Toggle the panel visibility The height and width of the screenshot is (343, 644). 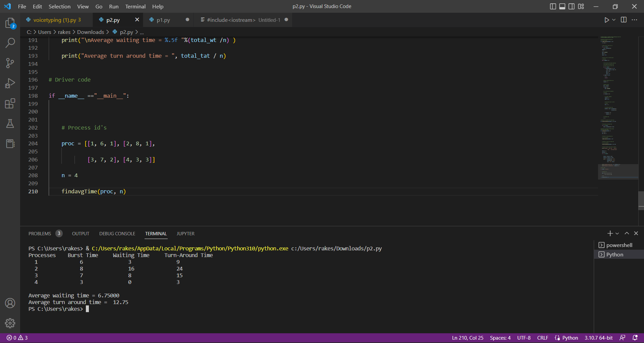pyautogui.click(x=562, y=6)
